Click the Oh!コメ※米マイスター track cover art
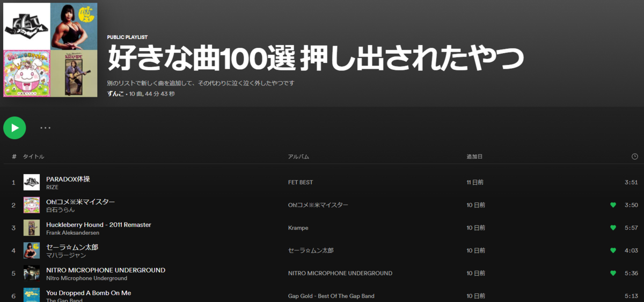 point(32,205)
